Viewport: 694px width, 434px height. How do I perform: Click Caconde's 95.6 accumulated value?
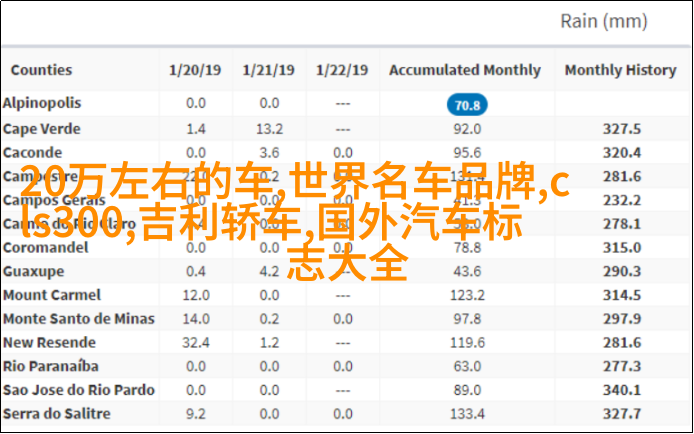click(467, 153)
